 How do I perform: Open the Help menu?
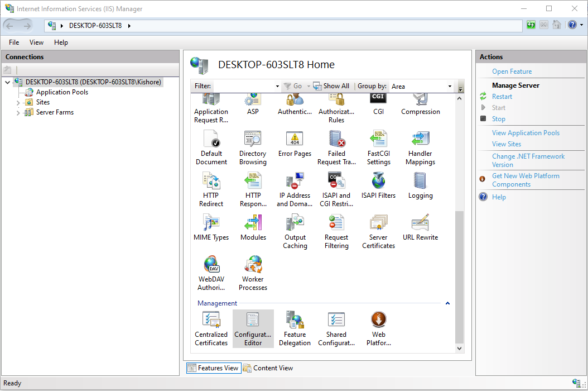pos(61,42)
